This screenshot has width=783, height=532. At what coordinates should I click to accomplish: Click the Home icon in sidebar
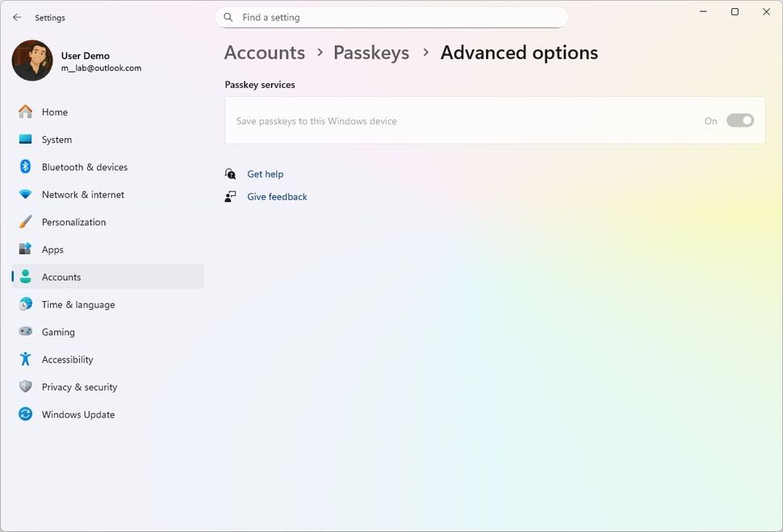[26, 112]
